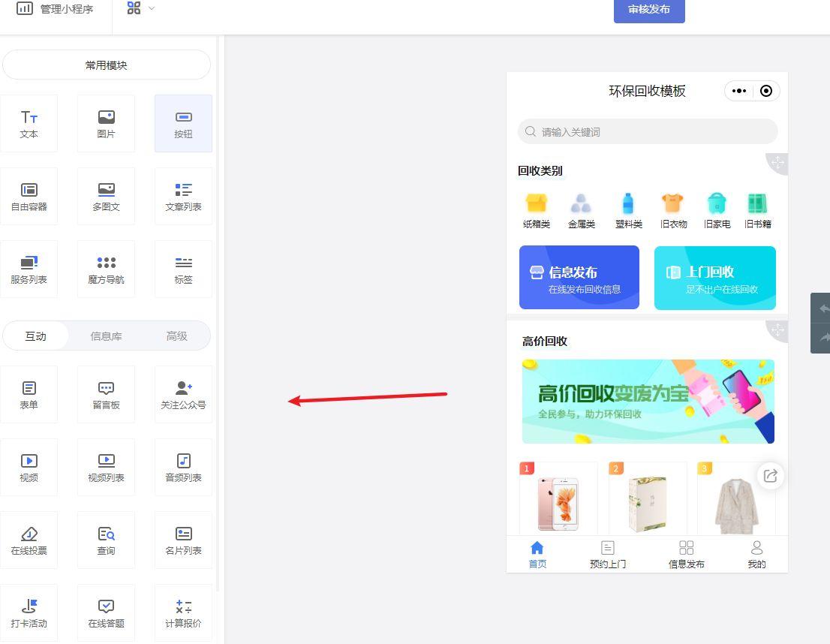
Task: Switch to the 高级 tab
Action: (176, 336)
